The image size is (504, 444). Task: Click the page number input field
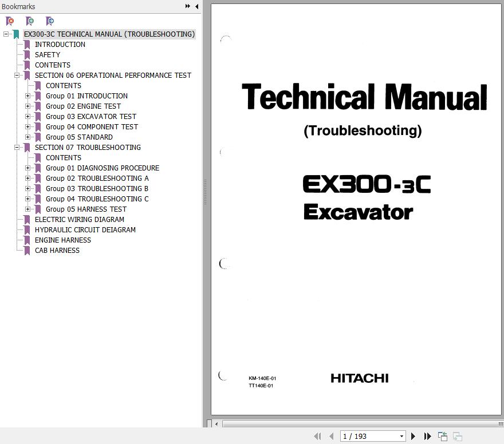(x=368, y=437)
